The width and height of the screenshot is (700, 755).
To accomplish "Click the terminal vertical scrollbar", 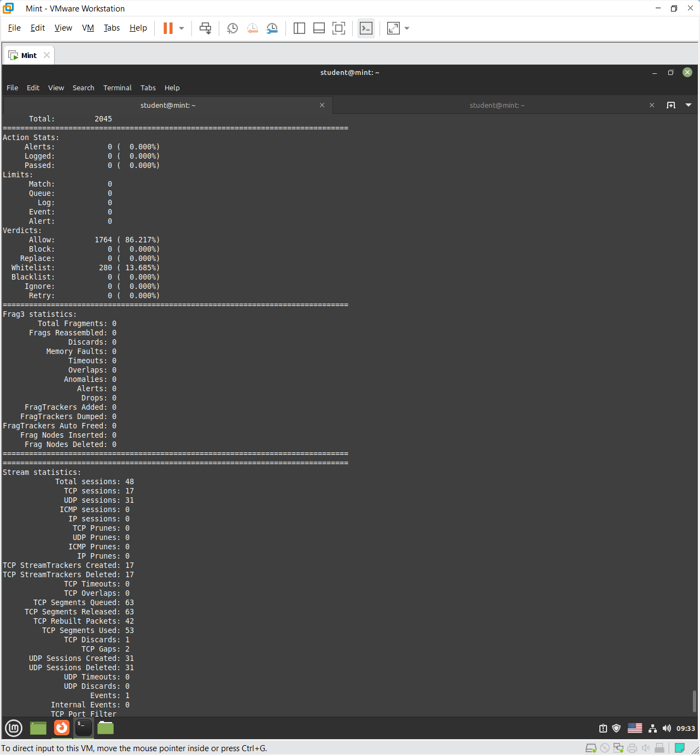I will 695,700.
